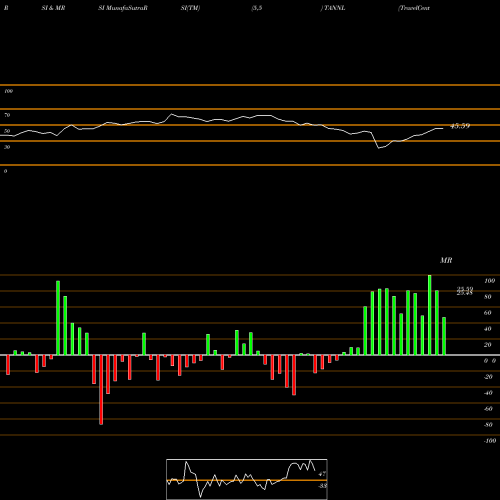Click the MR axis label -100
This screenshot has width=500, height=500.
[490, 441]
